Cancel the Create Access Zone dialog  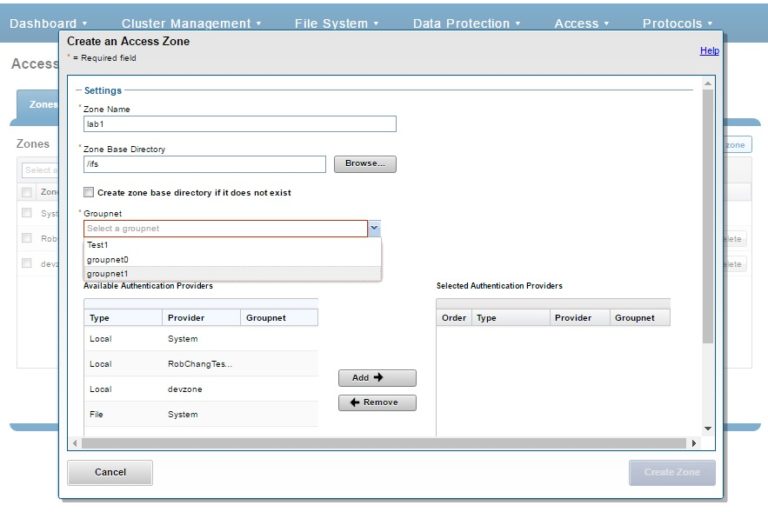pyautogui.click(x=110, y=472)
